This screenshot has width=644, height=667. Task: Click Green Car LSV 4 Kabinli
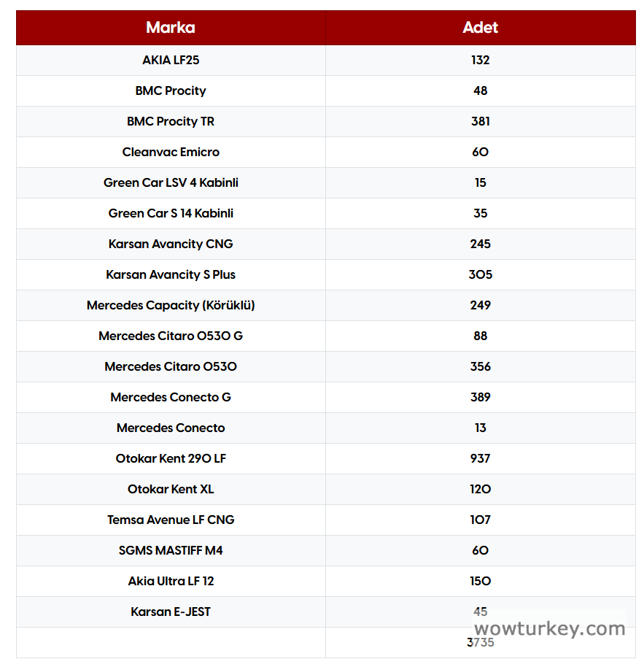click(x=171, y=182)
